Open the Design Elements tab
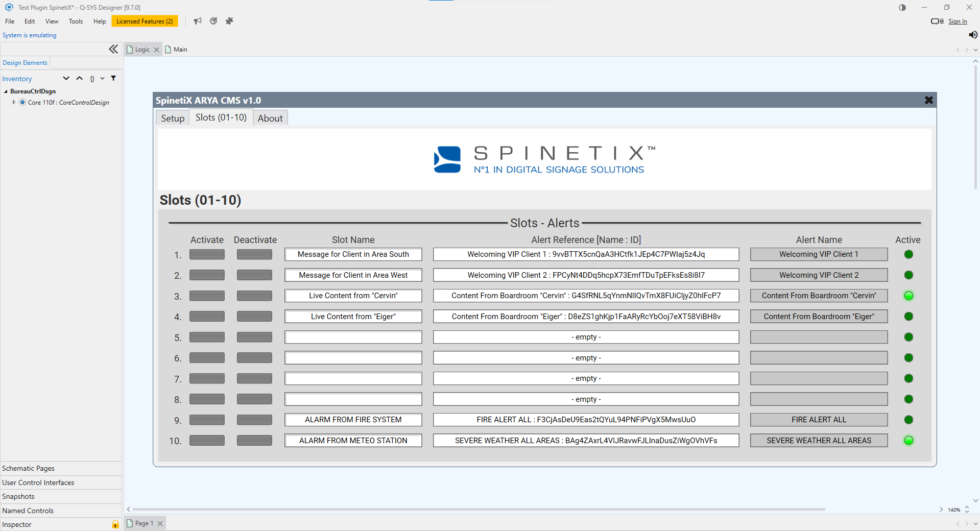Viewport: 980px width, 531px height. point(25,63)
